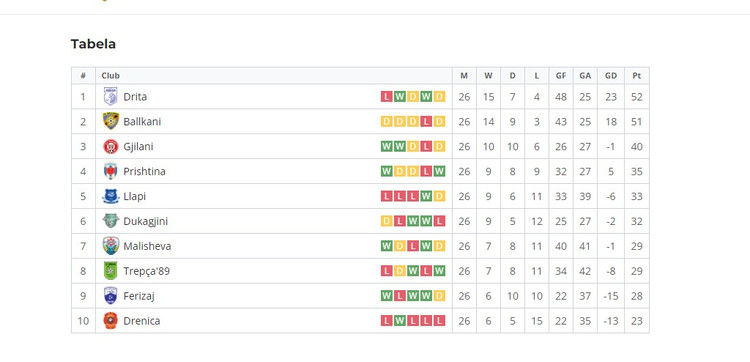Click the Pt column header
Screen dimensions: 750x362
[x=637, y=76]
